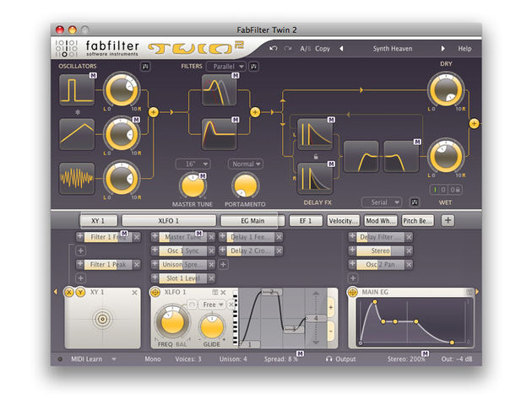Adjust Osc 2 Pan modulation slider
This screenshot has height=399, width=532.
[x=380, y=264]
